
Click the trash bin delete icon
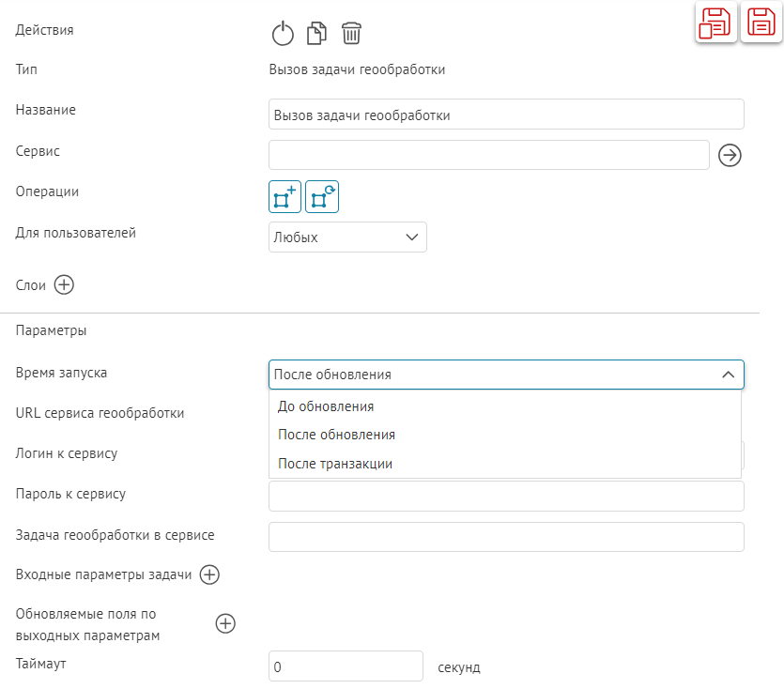click(x=351, y=34)
